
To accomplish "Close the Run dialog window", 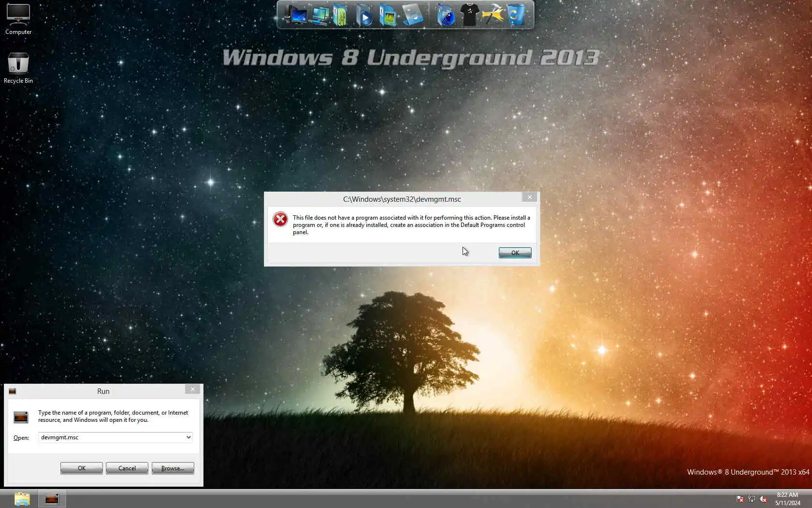I will click(192, 389).
